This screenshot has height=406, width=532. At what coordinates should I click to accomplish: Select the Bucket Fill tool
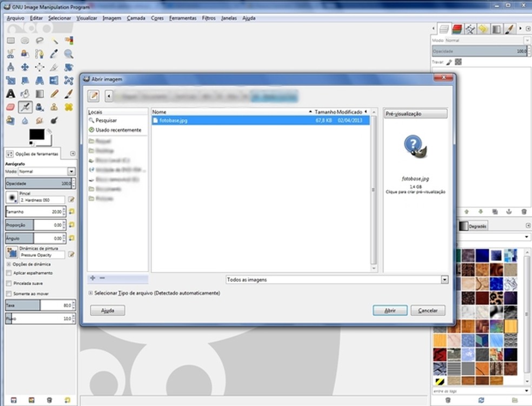[25, 94]
